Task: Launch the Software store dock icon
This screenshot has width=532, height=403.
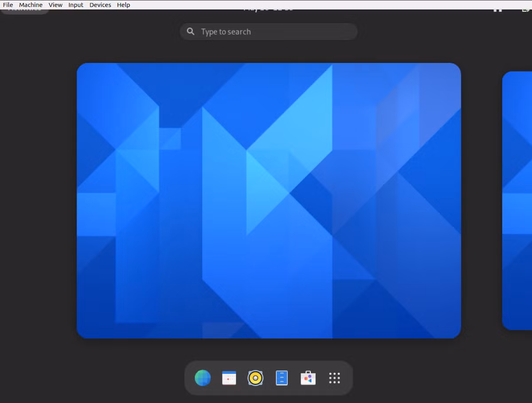Action: pos(308,378)
